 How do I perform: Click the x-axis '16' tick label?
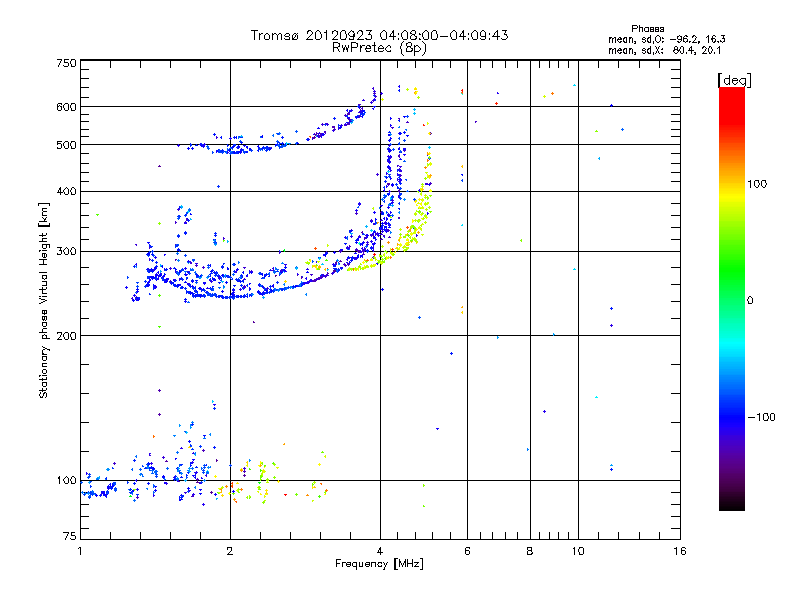click(680, 551)
